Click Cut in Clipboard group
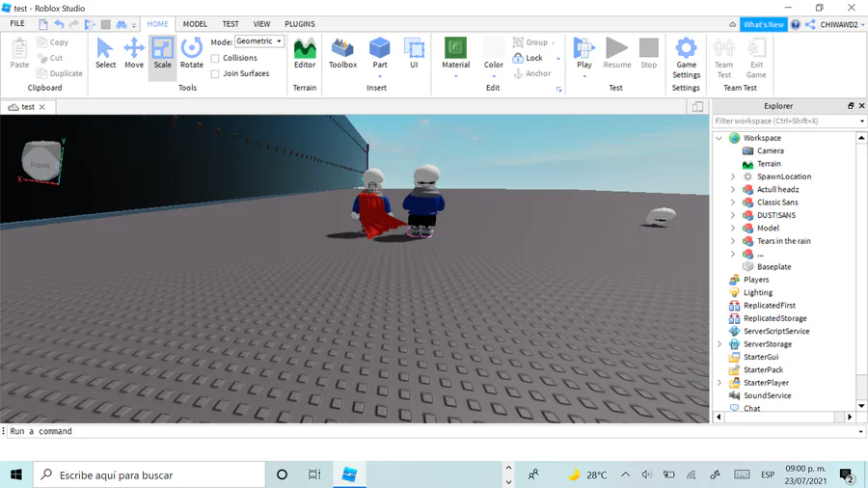868x488 pixels. [50, 58]
